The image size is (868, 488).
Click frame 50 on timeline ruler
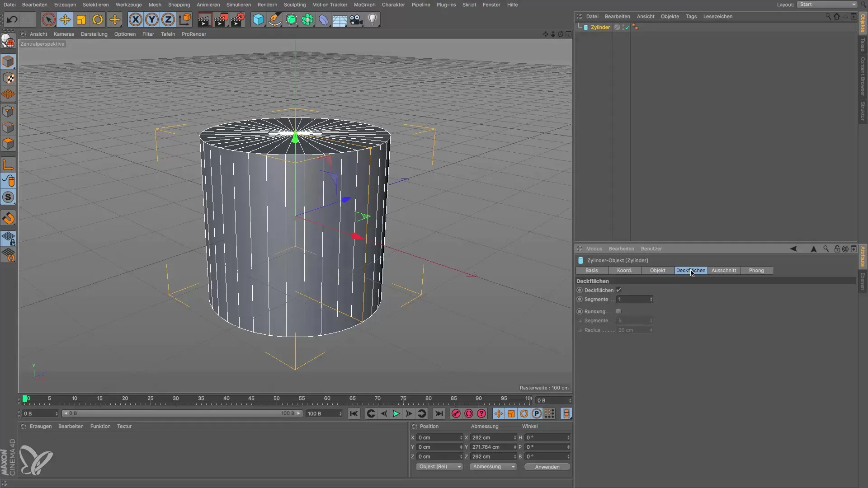tap(276, 399)
